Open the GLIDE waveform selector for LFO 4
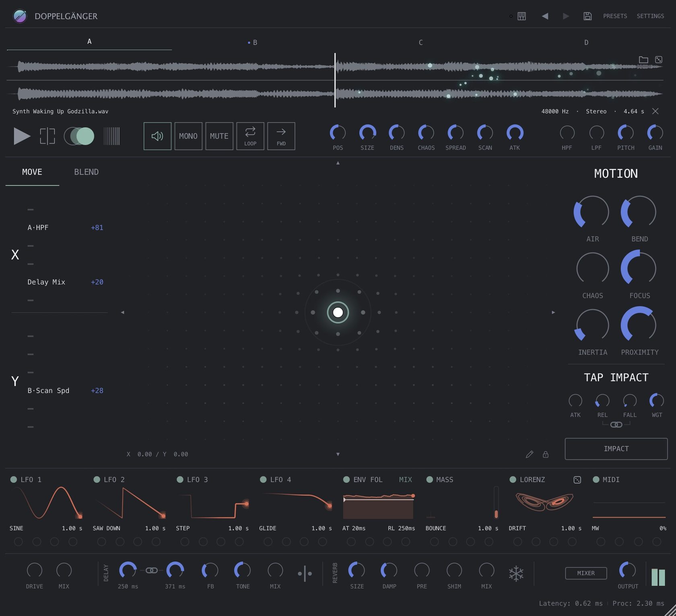Viewport: 676px width, 616px height. click(x=268, y=528)
